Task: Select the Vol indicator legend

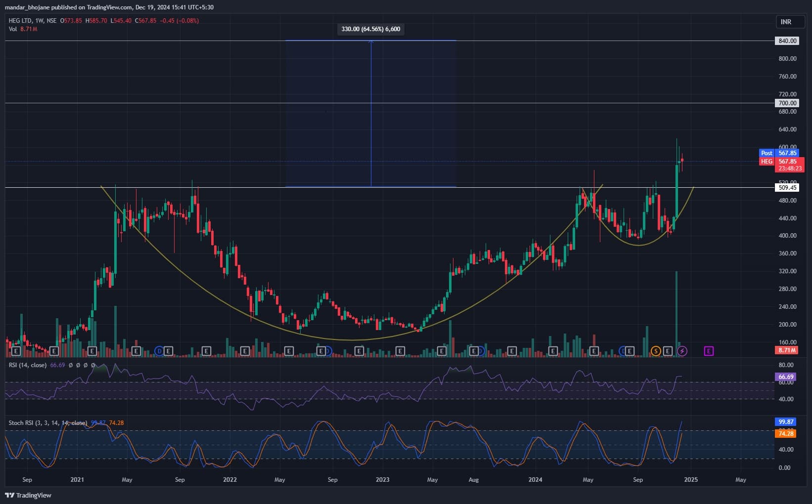Action: pos(13,29)
